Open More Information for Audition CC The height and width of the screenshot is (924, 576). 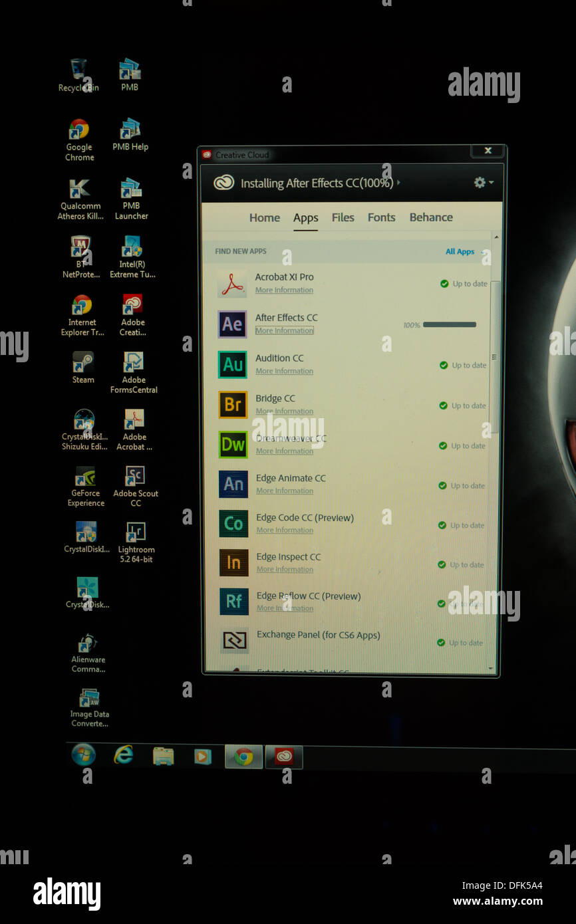tap(284, 371)
